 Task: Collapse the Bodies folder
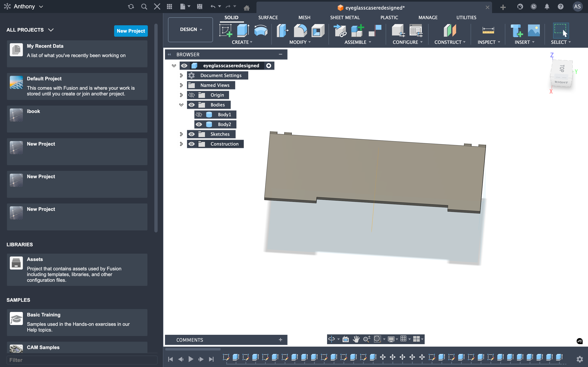(x=181, y=105)
